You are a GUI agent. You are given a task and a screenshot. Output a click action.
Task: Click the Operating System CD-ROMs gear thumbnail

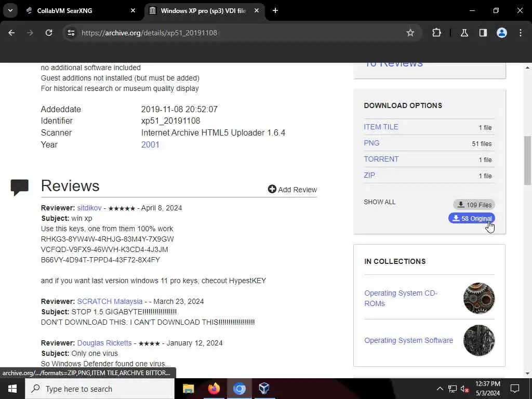[479, 298]
